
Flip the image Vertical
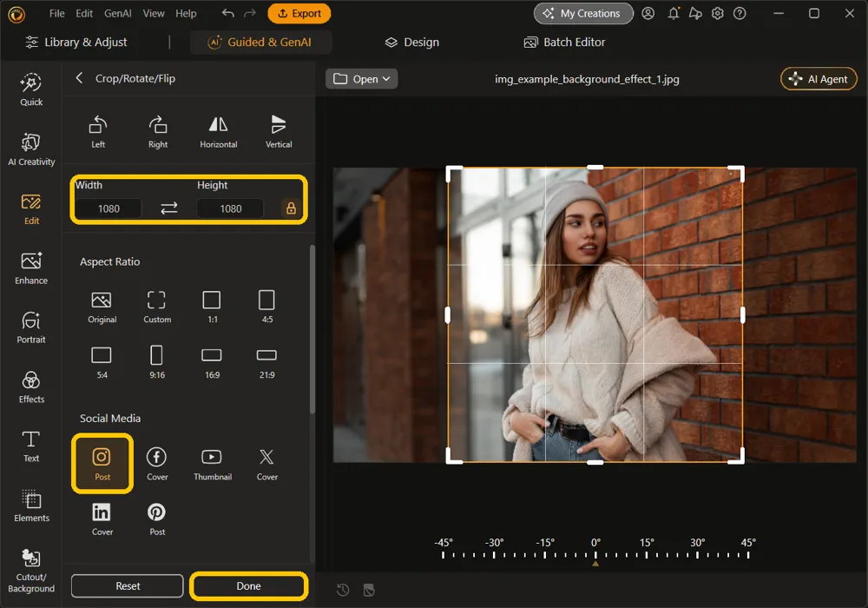tap(279, 132)
